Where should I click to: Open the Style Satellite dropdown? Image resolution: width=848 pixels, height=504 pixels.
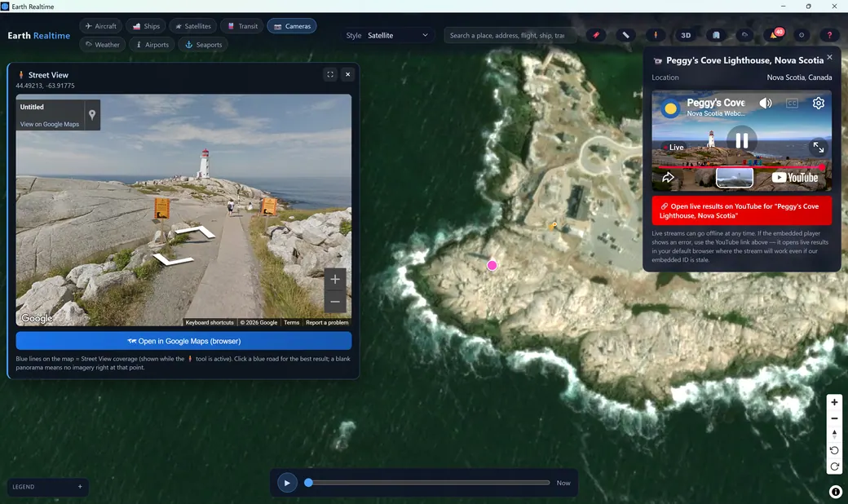coord(398,35)
